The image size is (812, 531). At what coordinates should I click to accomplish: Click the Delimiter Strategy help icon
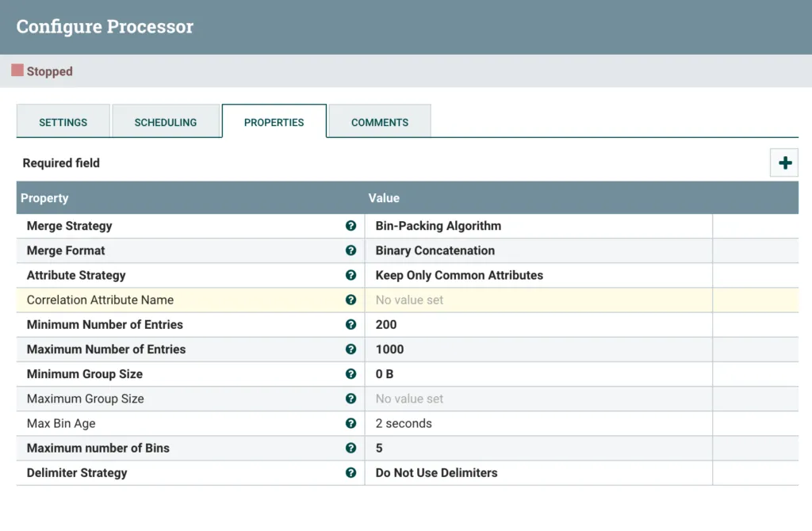(x=350, y=472)
